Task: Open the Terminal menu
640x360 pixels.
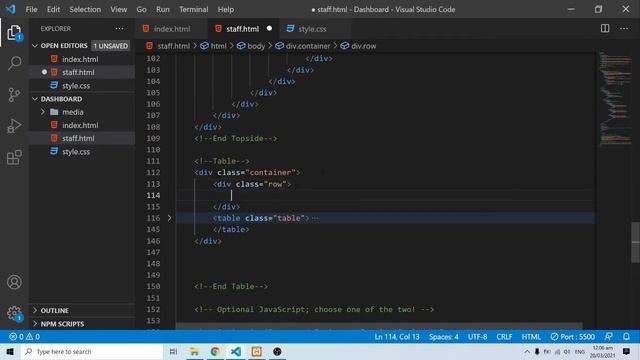Action: click(x=193, y=9)
